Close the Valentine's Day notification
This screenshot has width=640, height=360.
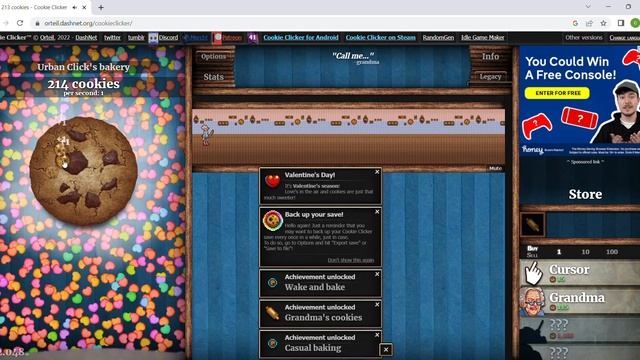pos(377,172)
